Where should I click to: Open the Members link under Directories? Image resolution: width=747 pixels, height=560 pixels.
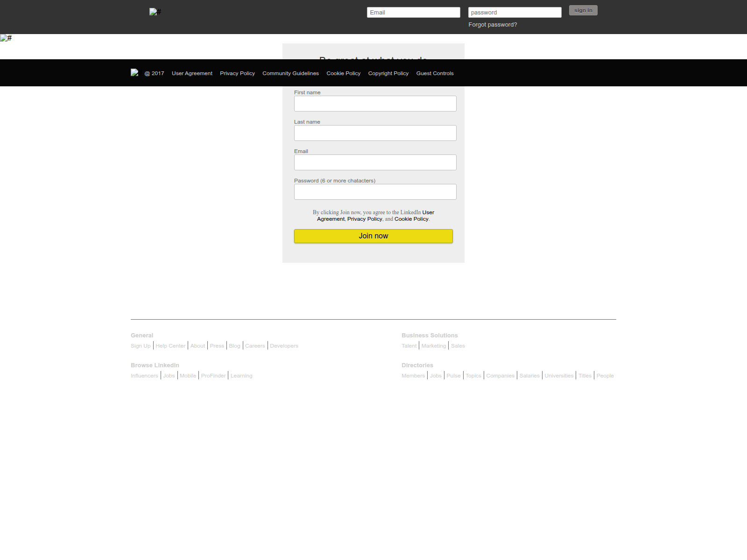[x=413, y=376]
